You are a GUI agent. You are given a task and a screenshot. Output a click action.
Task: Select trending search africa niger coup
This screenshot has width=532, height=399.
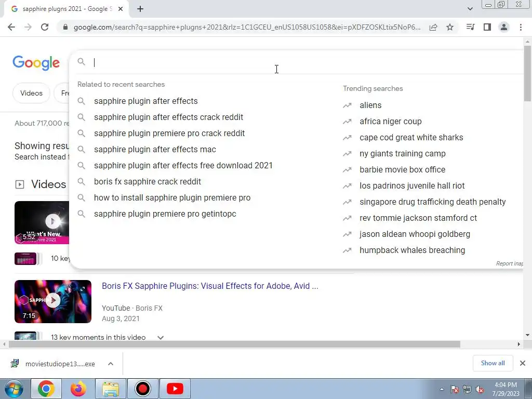point(391,122)
